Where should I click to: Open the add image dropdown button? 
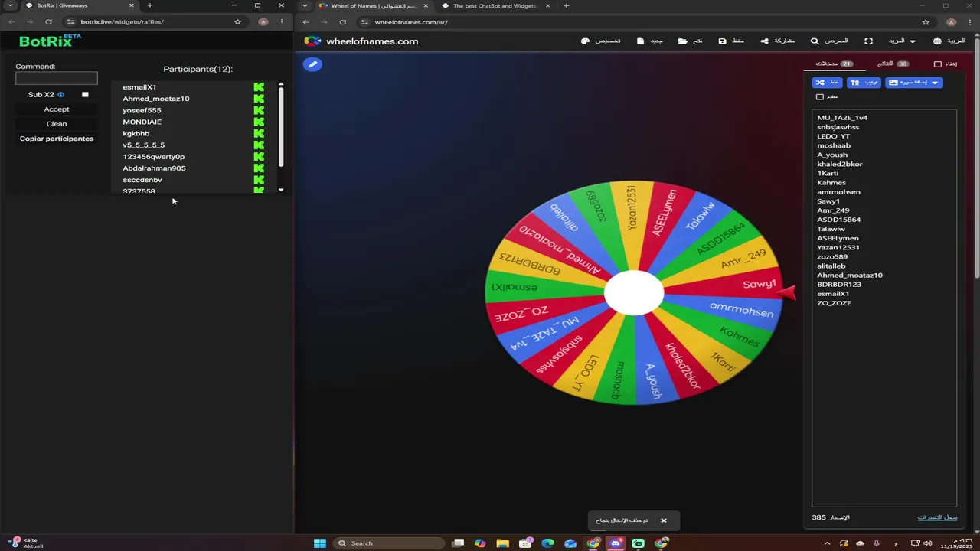914,82
